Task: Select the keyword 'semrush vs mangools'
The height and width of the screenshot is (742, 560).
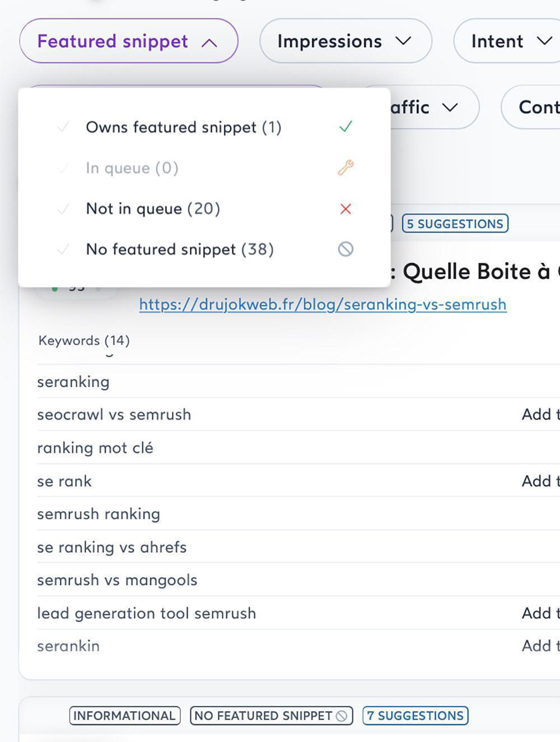Action: (117, 580)
